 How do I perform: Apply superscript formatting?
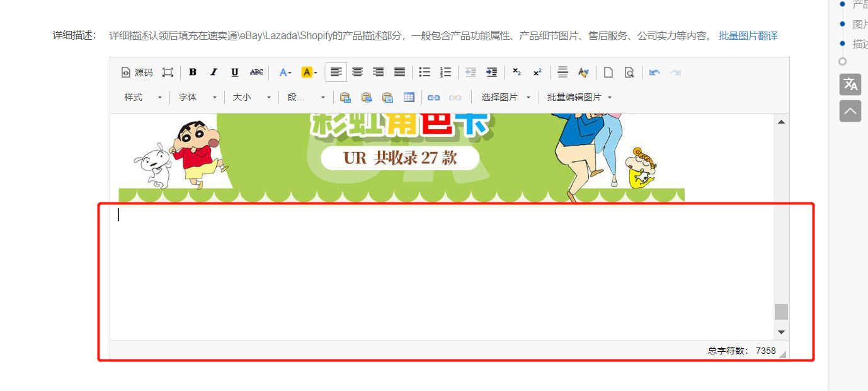click(537, 73)
